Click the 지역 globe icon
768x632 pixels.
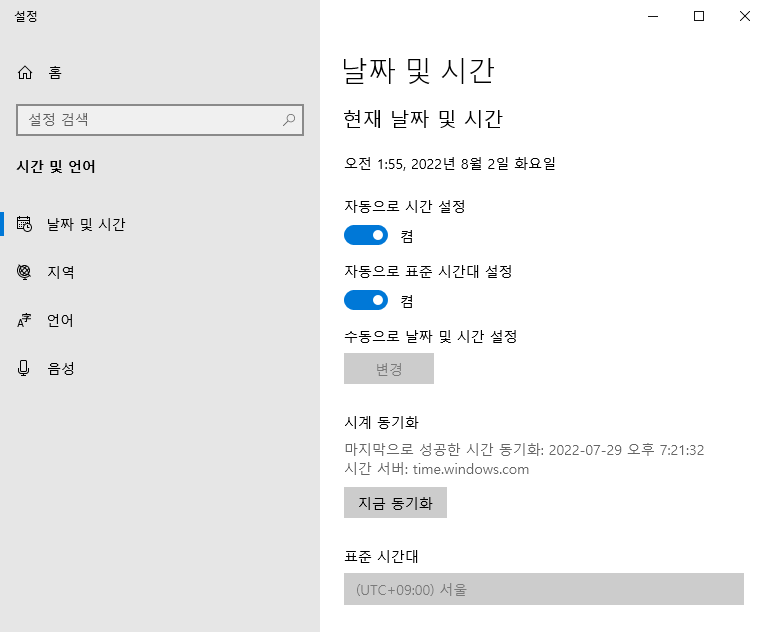pos(24,272)
